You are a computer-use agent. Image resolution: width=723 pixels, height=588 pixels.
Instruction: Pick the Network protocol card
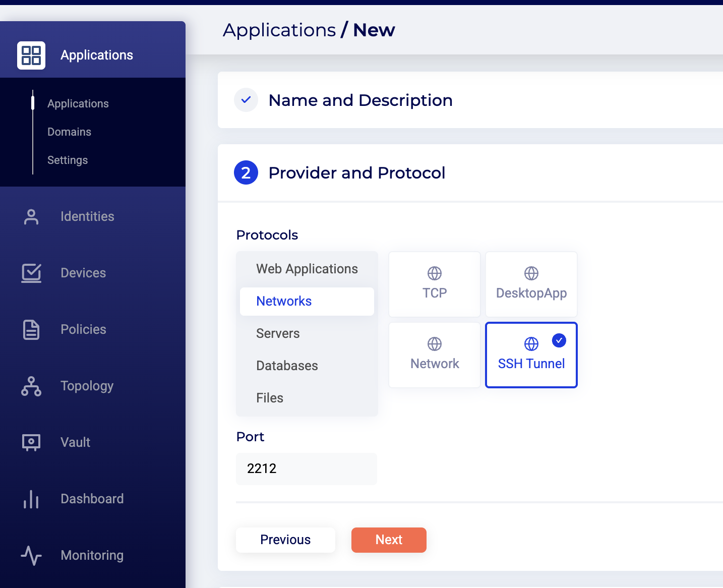coord(434,355)
